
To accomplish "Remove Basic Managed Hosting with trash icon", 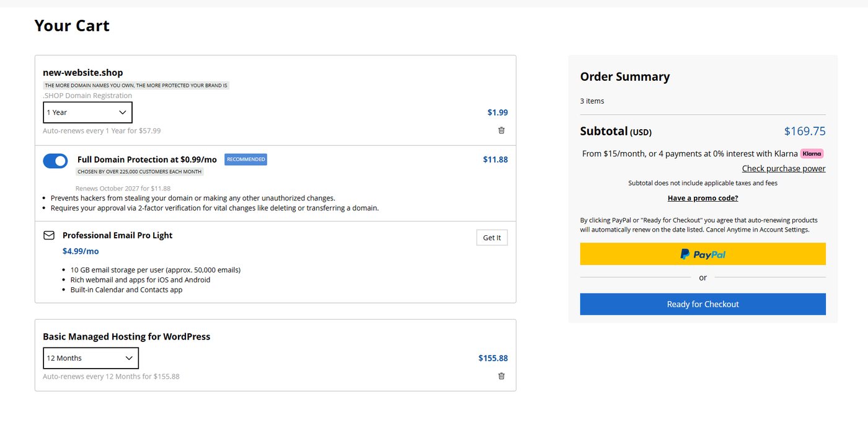I will [502, 376].
